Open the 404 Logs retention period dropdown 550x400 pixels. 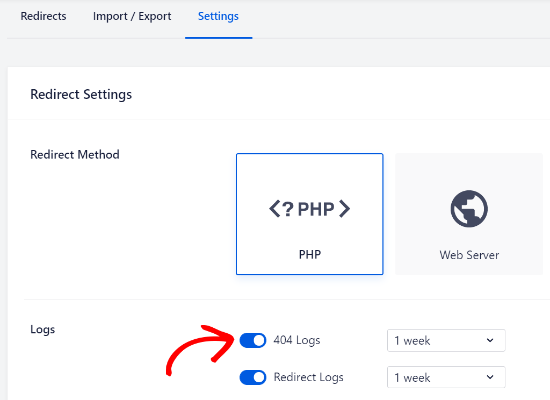point(446,340)
